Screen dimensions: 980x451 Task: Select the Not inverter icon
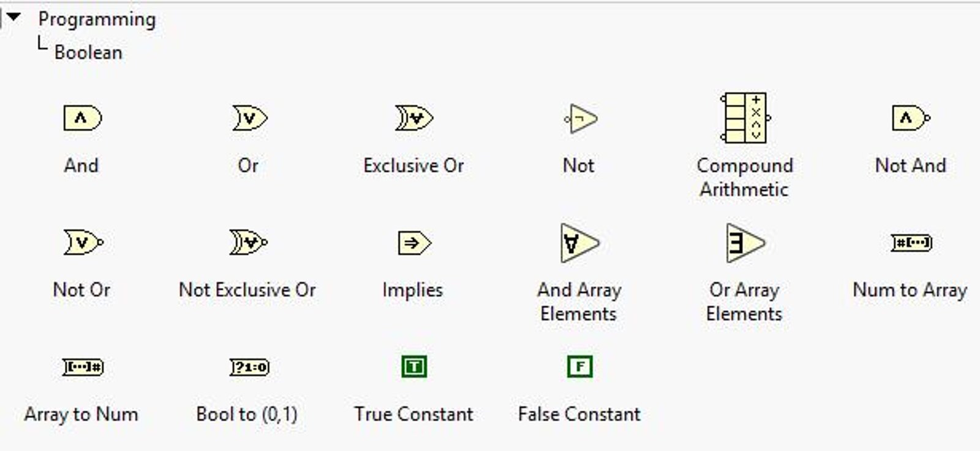(x=580, y=118)
